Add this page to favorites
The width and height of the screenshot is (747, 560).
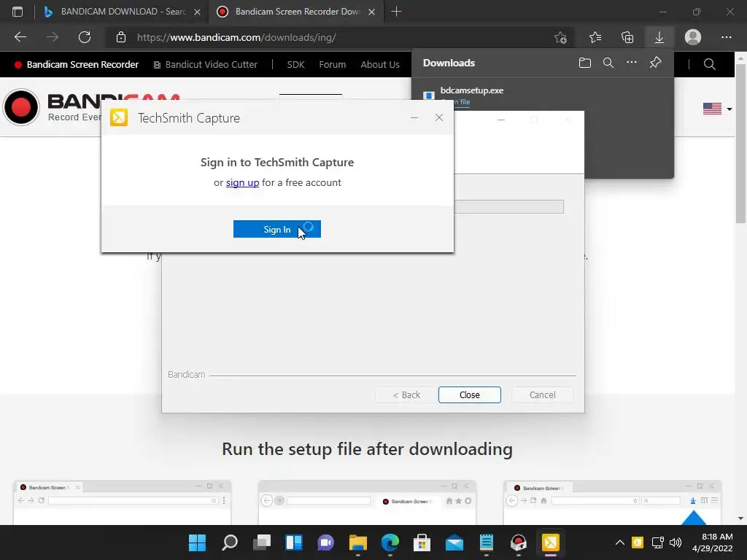coord(561,37)
